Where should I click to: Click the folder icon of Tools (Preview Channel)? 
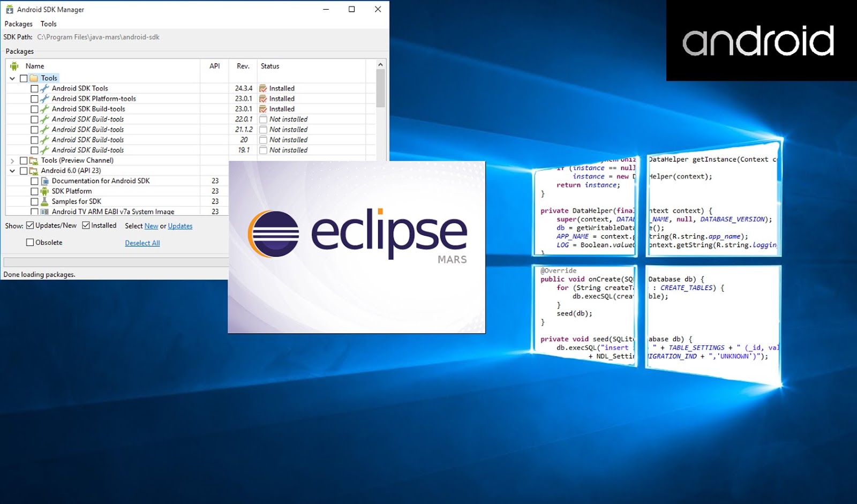click(34, 160)
